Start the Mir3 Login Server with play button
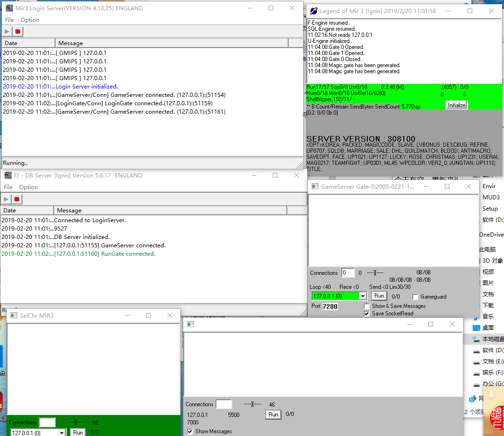The width and height of the screenshot is (504, 436). click(7, 32)
